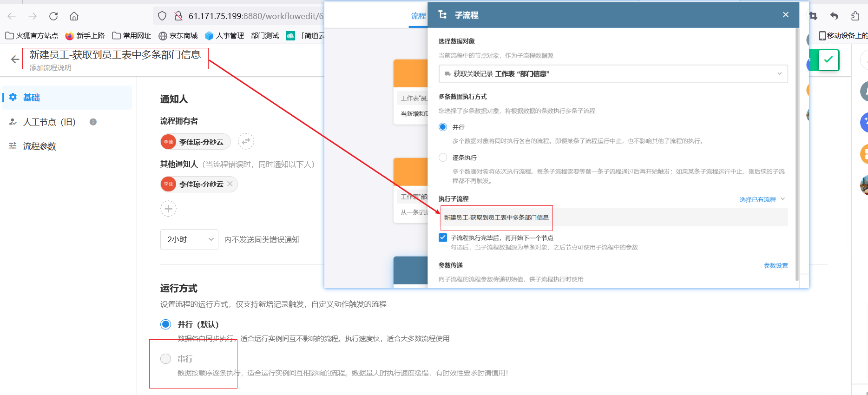Open the 参数设置 link
Viewport: 868px width, 395px height.
coord(776,266)
